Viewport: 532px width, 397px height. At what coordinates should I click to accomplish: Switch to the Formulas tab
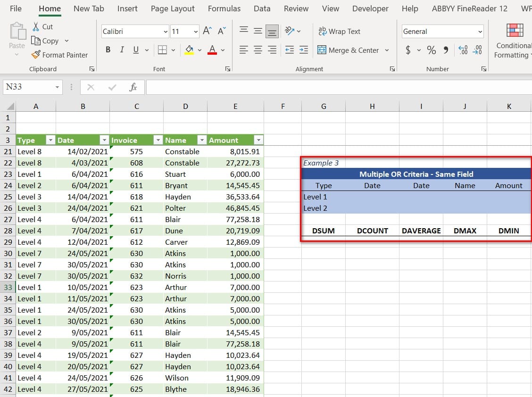pyautogui.click(x=224, y=8)
